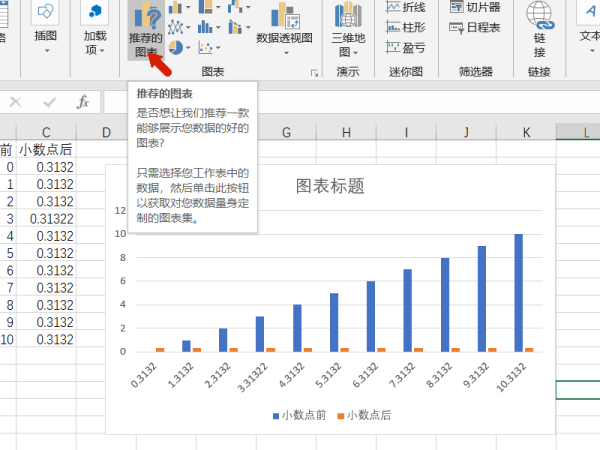Open the Illustrations (插图) menu

46,29
